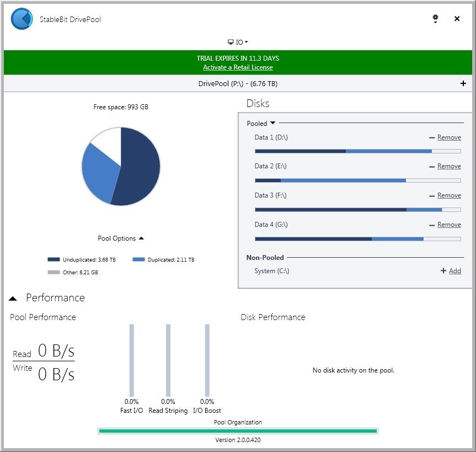Collapse the Pooled disks dropdown
Viewport: 476px width, 452px height.
pyautogui.click(x=261, y=123)
